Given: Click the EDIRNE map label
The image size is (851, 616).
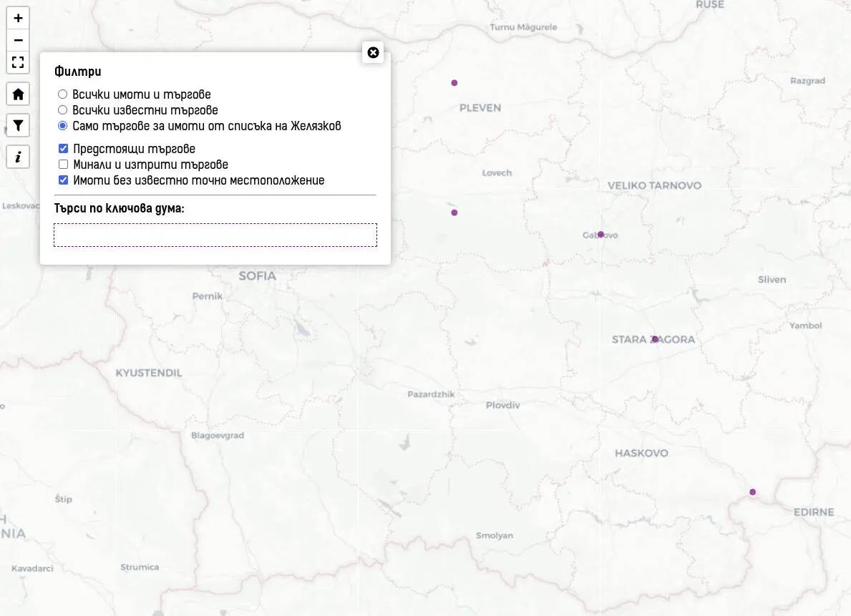Looking at the screenshot, I should click(814, 512).
